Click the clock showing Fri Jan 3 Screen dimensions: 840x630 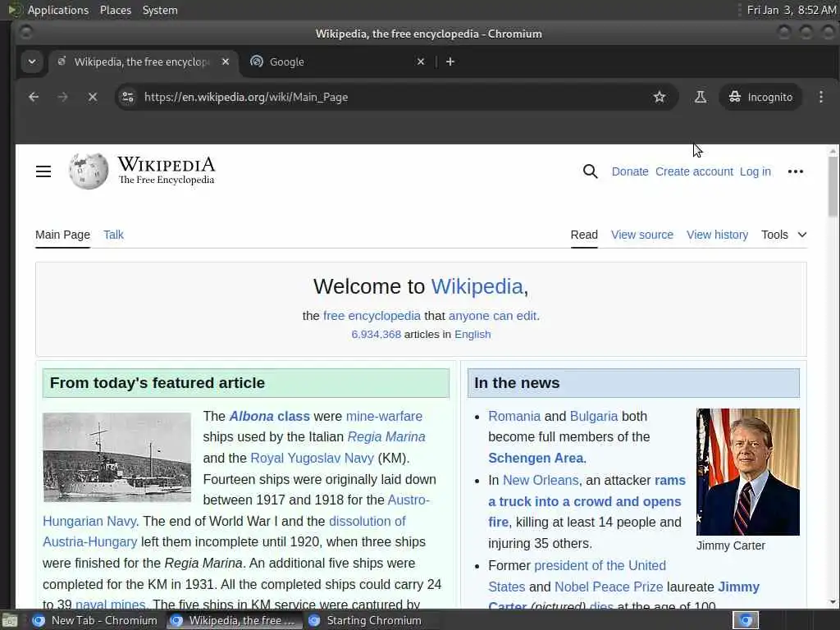click(x=792, y=10)
